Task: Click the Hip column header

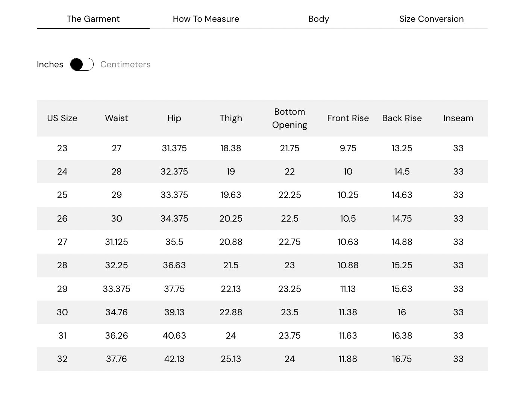Action: (x=174, y=118)
